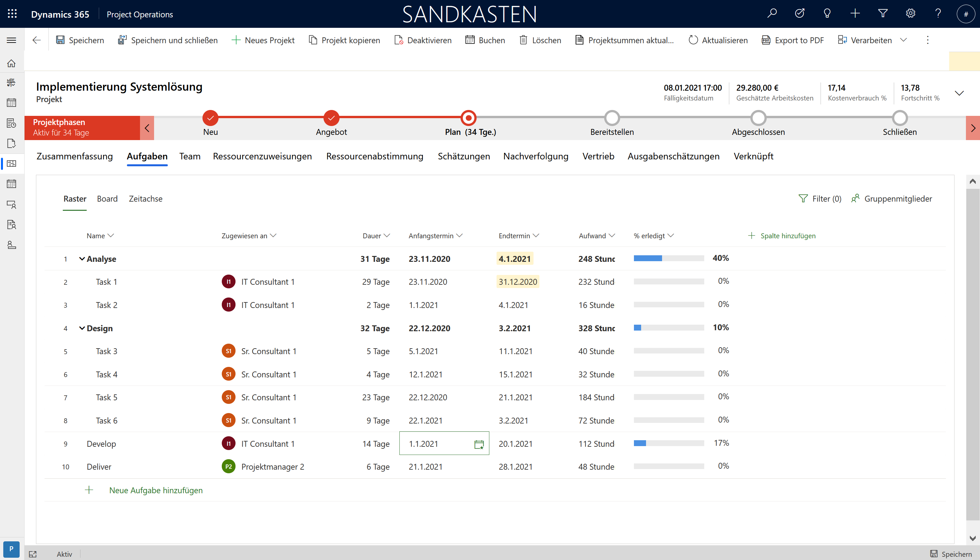Click the Buchen command

coord(485,40)
